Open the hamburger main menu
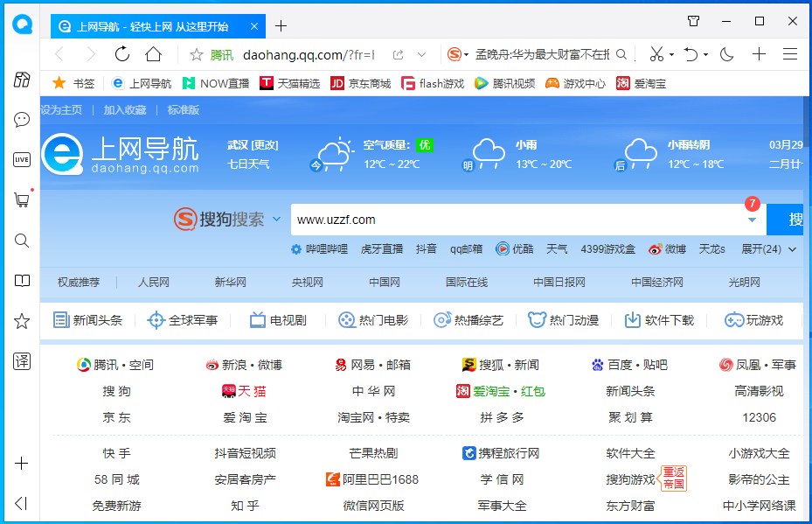Viewport: 812px width, 524px height. click(x=790, y=54)
